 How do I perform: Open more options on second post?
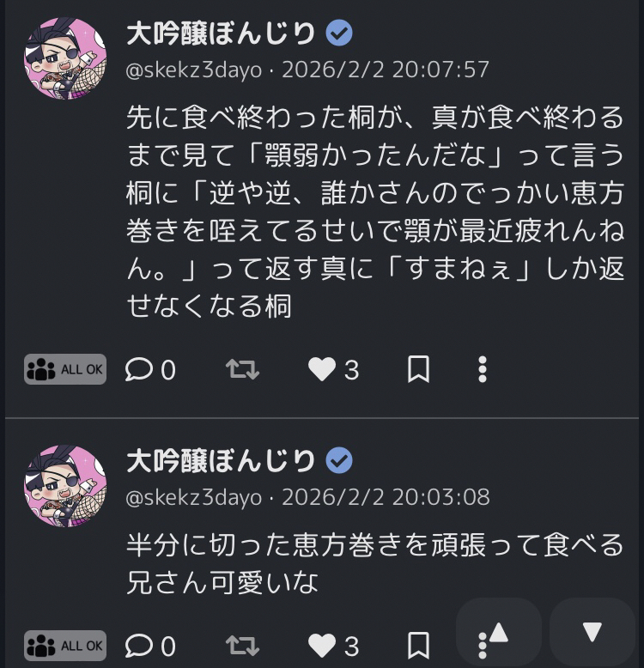[x=483, y=646]
